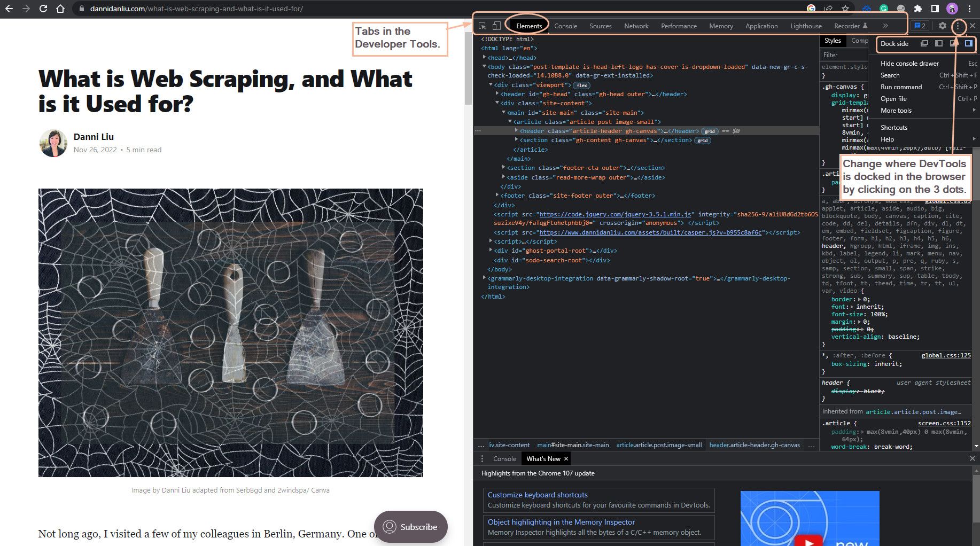Image resolution: width=980 pixels, height=546 pixels.
Task: Open the Performance tab
Action: (679, 26)
